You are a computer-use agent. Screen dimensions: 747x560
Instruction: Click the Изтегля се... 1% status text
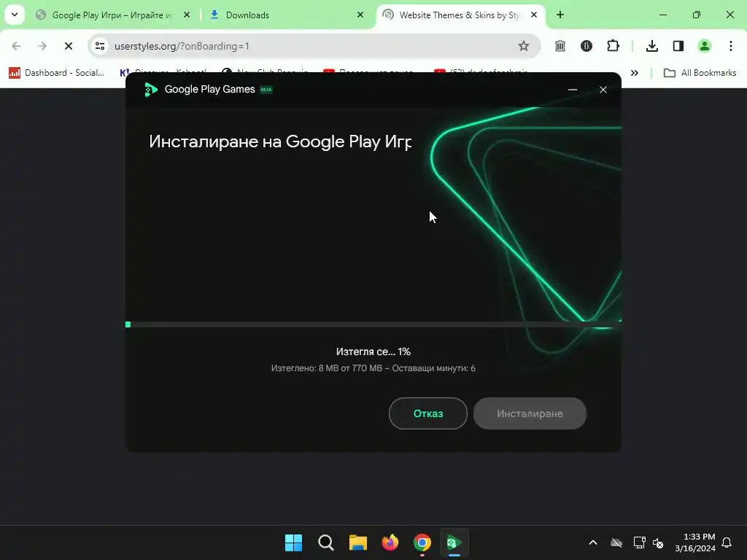click(373, 351)
